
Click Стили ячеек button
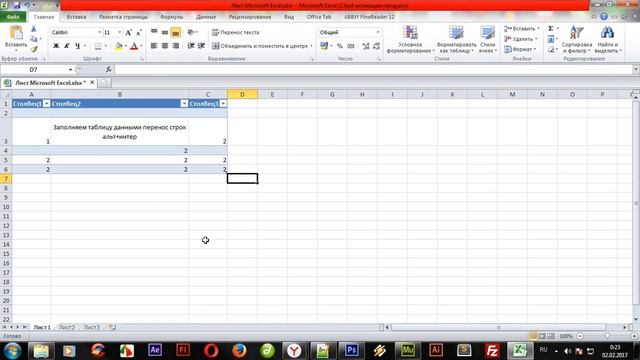[x=488, y=39]
